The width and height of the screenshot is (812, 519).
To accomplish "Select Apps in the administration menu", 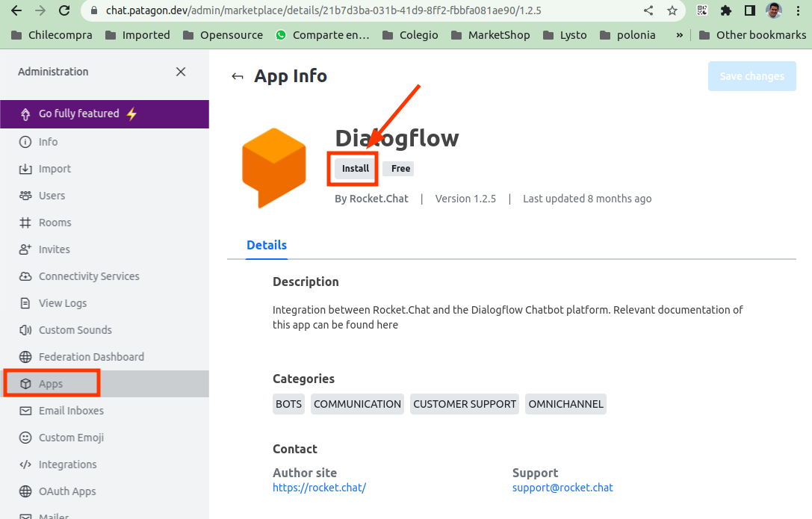I will pyautogui.click(x=51, y=384).
